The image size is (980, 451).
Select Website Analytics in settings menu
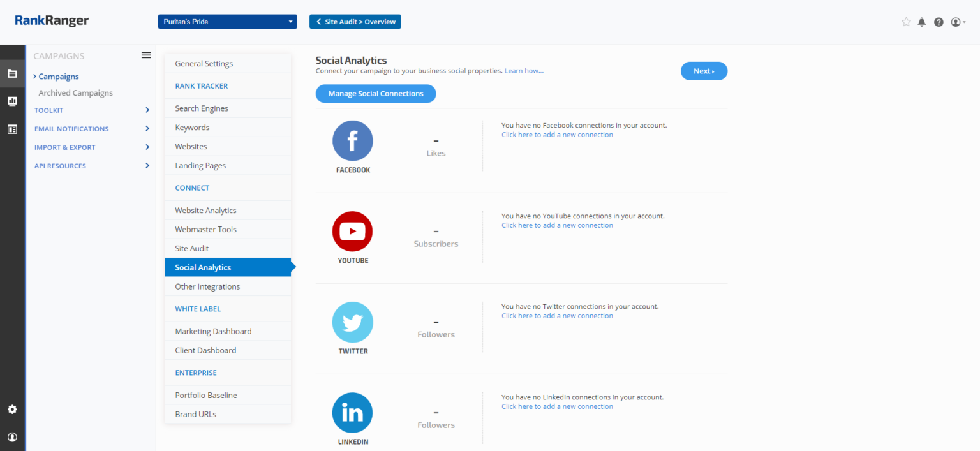click(205, 211)
